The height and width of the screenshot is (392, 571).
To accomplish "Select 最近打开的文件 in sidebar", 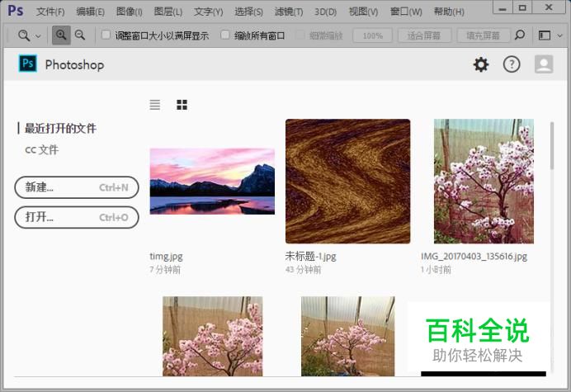I will coord(60,128).
